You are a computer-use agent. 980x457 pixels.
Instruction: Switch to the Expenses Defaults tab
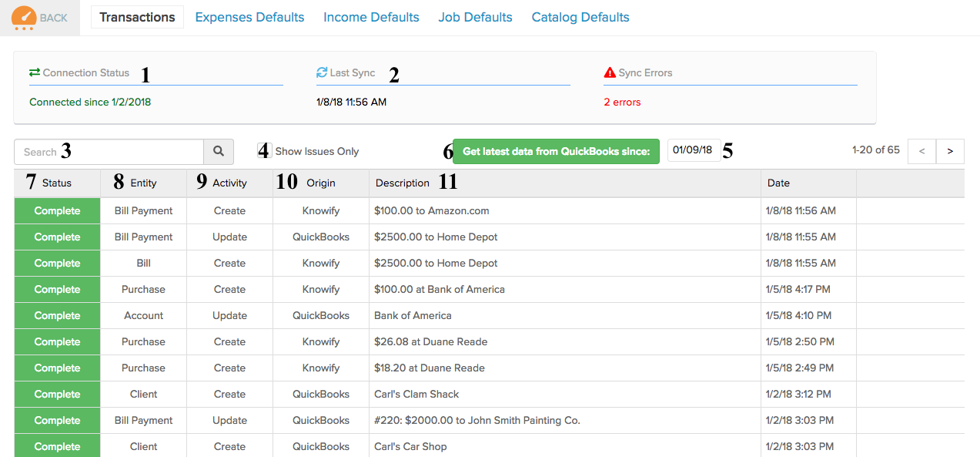(249, 16)
